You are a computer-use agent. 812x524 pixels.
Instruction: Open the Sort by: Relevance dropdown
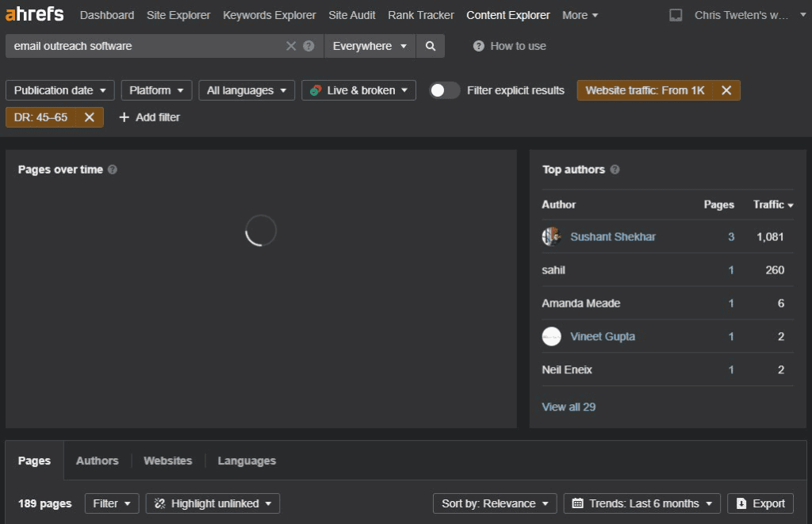pyautogui.click(x=495, y=503)
